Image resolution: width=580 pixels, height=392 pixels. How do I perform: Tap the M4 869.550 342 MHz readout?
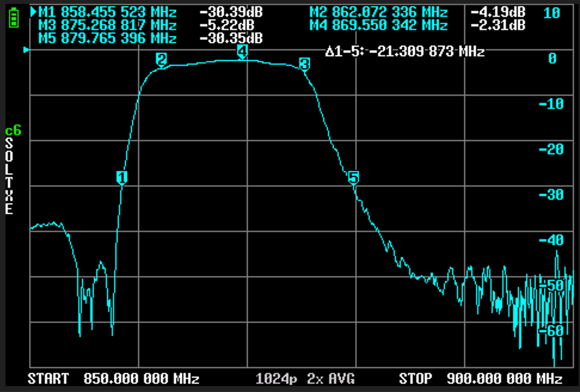click(x=379, y=25)
